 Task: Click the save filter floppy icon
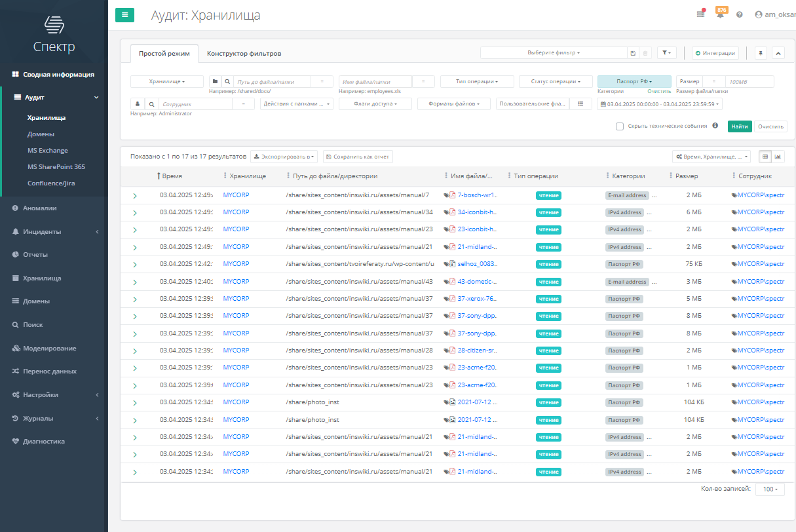point(633,53)
